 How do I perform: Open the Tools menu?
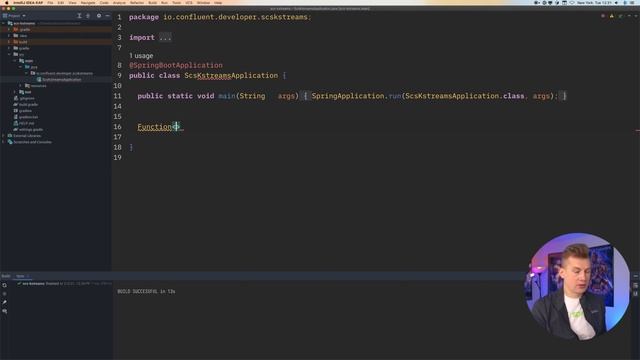click(x=176, y=2)
